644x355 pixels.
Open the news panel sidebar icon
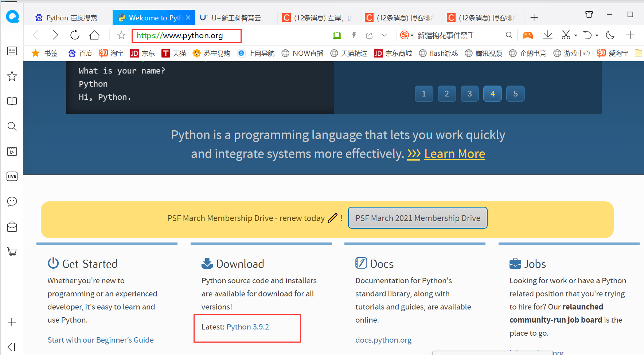point(12,51)
